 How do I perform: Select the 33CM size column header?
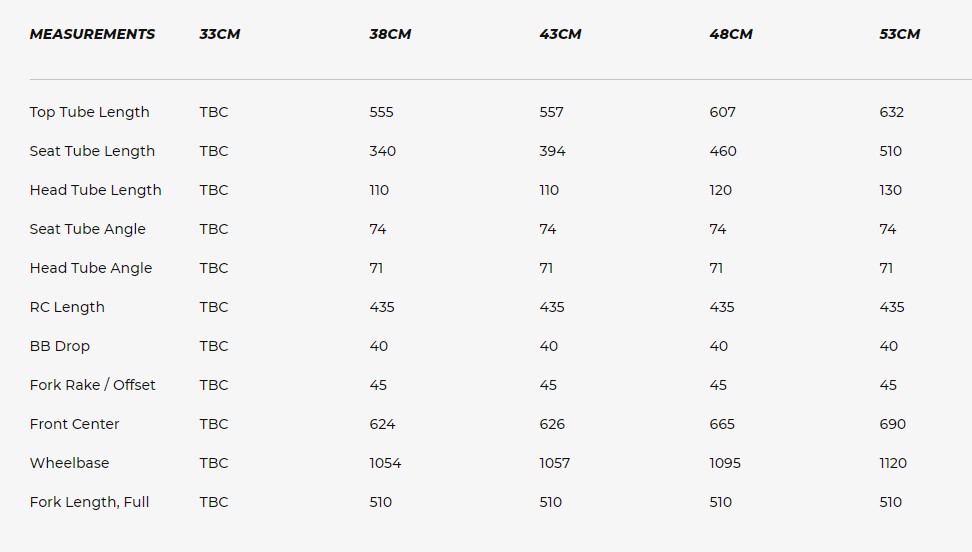219,34
